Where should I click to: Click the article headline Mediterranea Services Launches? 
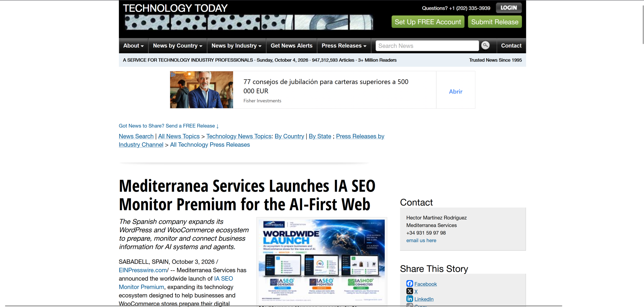pos(247,195)
